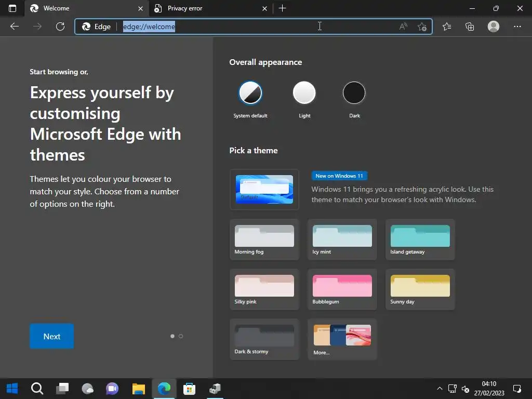Open taskbar Search icon
Viewport: 532px width, 399px height.
37,389
